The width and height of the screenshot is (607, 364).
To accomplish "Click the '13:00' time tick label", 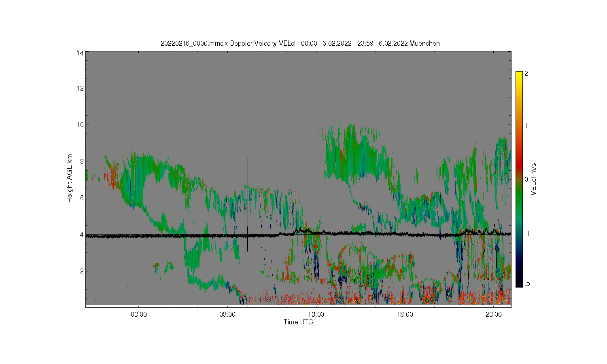I will tap(316, 314).
